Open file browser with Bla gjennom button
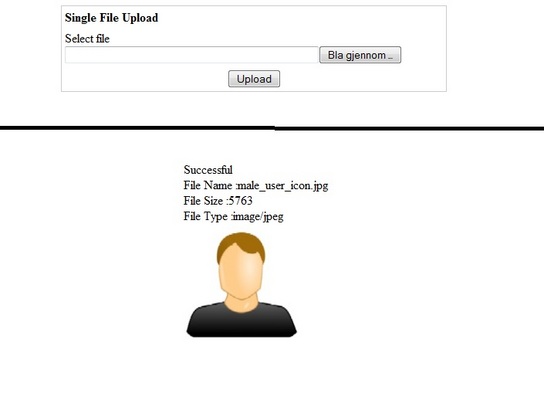The image size is (544, 400). coord(360,55)
